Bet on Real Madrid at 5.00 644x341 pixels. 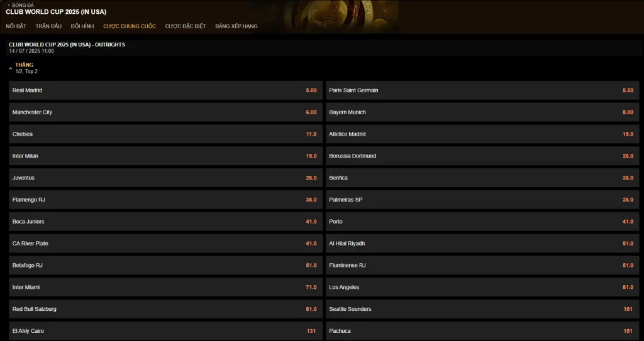click(165, 90)
